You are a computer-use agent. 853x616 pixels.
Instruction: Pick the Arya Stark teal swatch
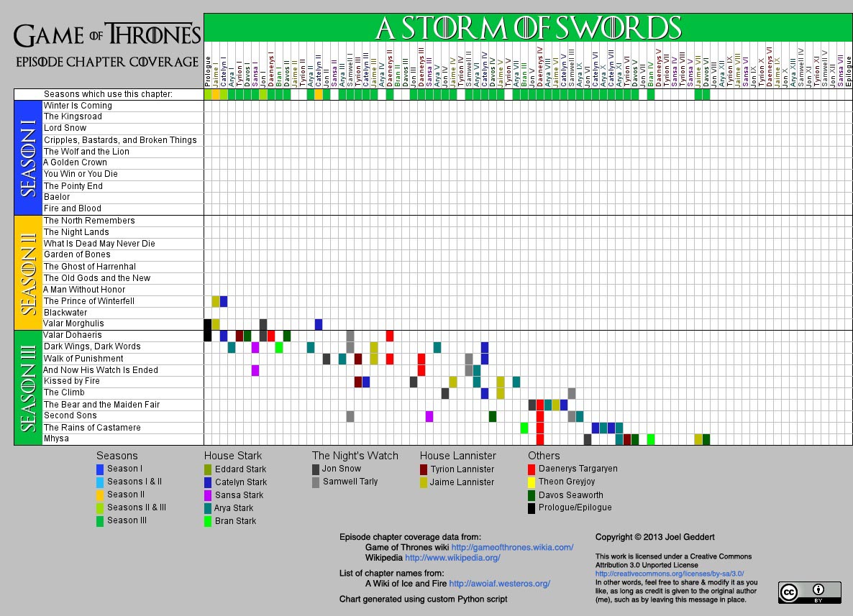208,508
